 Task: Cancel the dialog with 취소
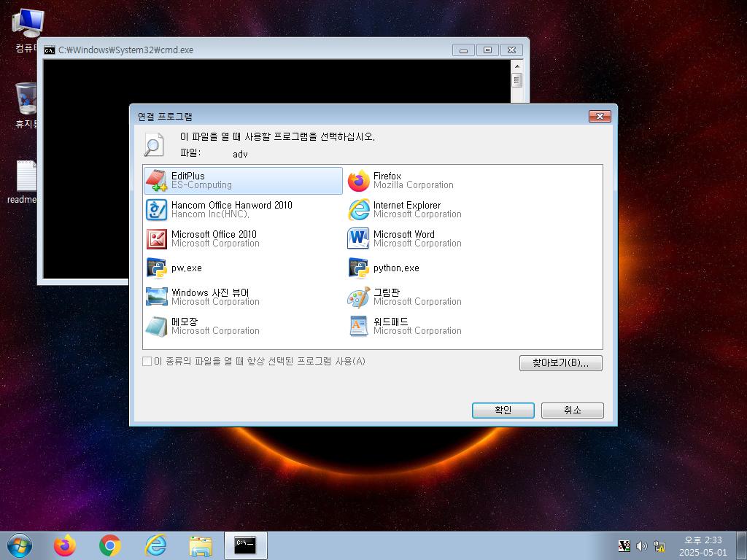point(572,411)
